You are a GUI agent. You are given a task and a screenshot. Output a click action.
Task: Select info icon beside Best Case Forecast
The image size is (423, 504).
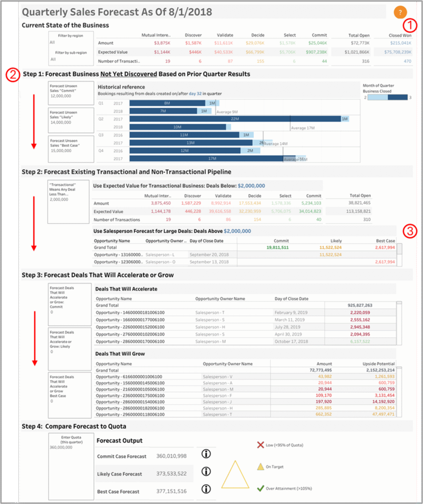[207, 489]
